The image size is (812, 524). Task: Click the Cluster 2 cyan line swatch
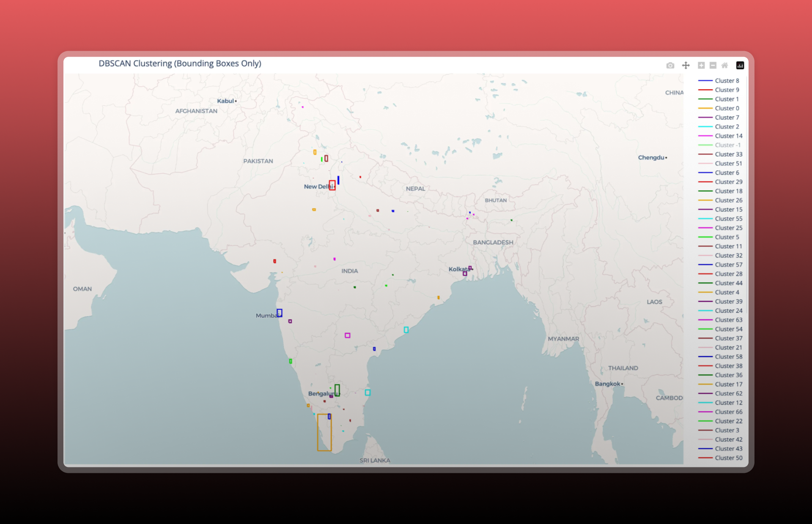point(705,127)
